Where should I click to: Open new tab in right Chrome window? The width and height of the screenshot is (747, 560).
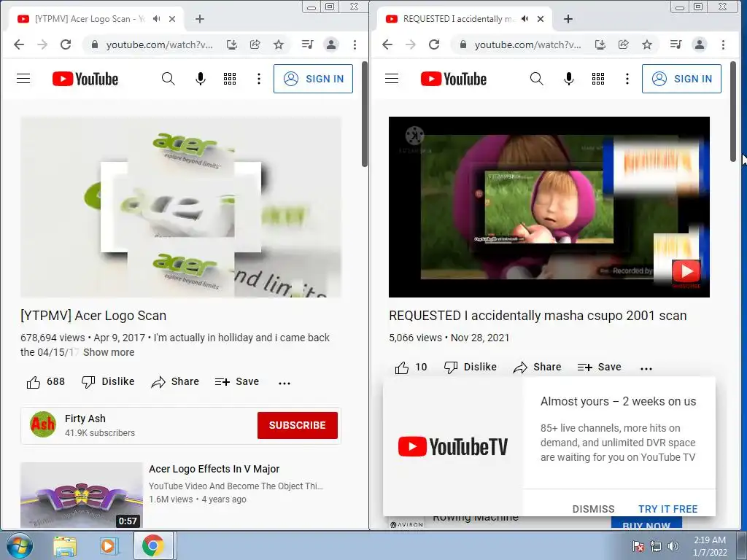(568, 19)
